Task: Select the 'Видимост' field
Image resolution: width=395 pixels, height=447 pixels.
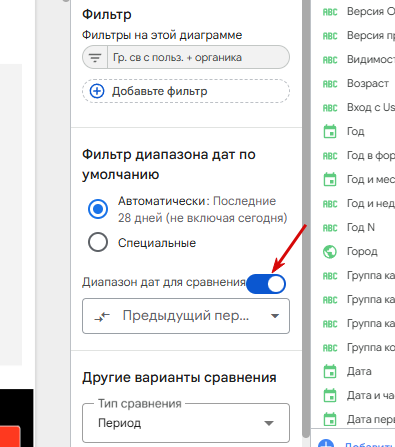Action: tap(371, 59)
